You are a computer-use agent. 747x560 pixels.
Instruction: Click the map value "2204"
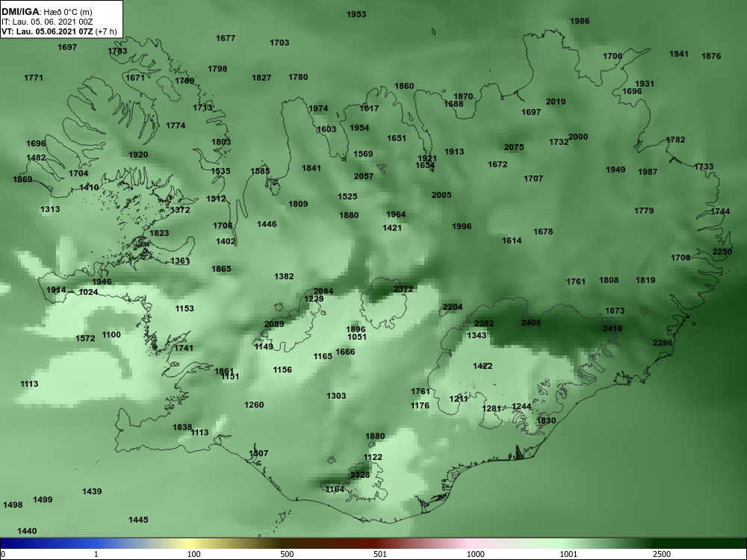click(453, 307)
